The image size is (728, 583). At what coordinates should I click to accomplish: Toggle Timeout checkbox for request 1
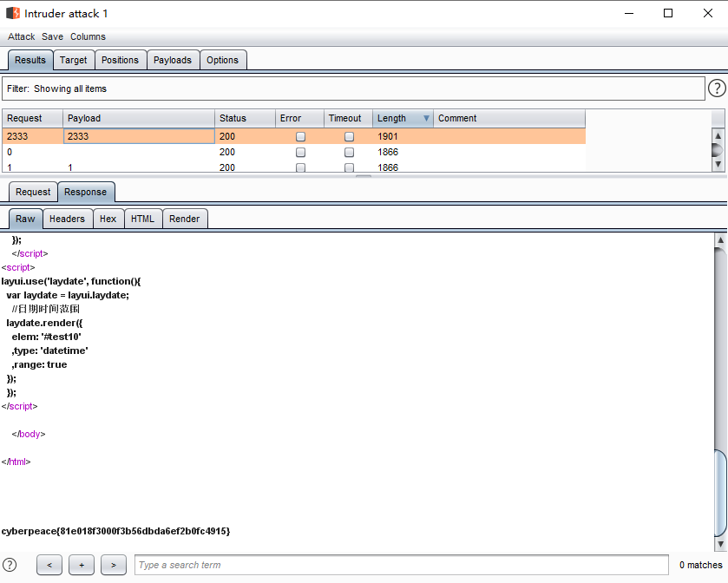[349, 167]
